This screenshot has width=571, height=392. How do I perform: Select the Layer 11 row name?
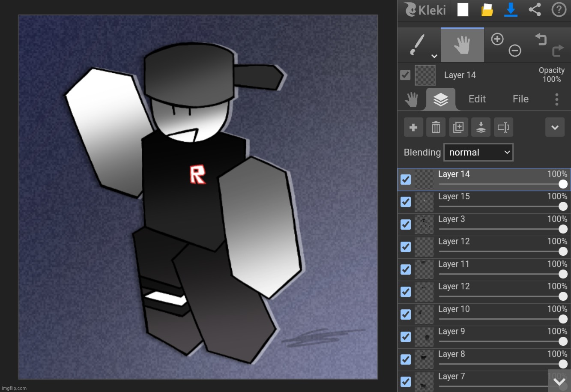[x=454, y=264]
